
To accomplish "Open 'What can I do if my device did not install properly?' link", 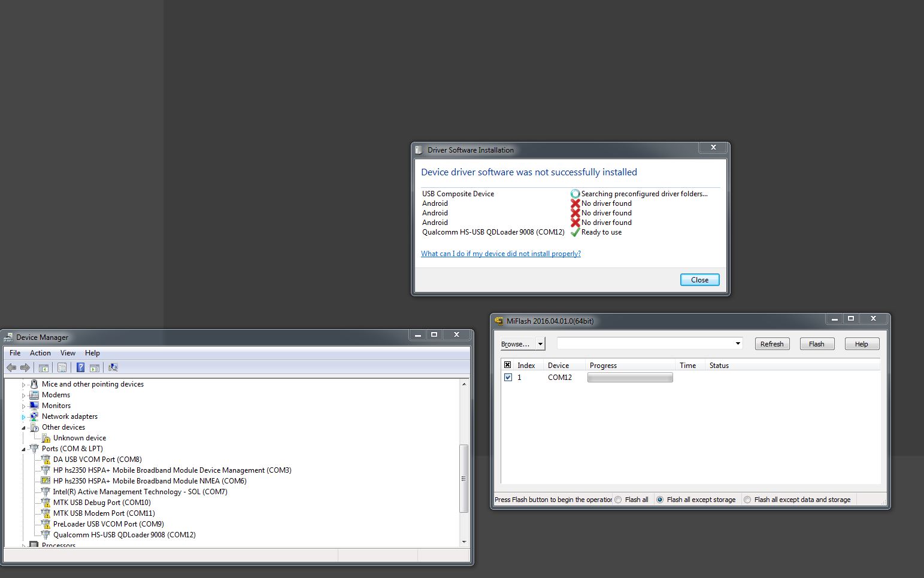I will pyautogui.click(x=501, y=254).
